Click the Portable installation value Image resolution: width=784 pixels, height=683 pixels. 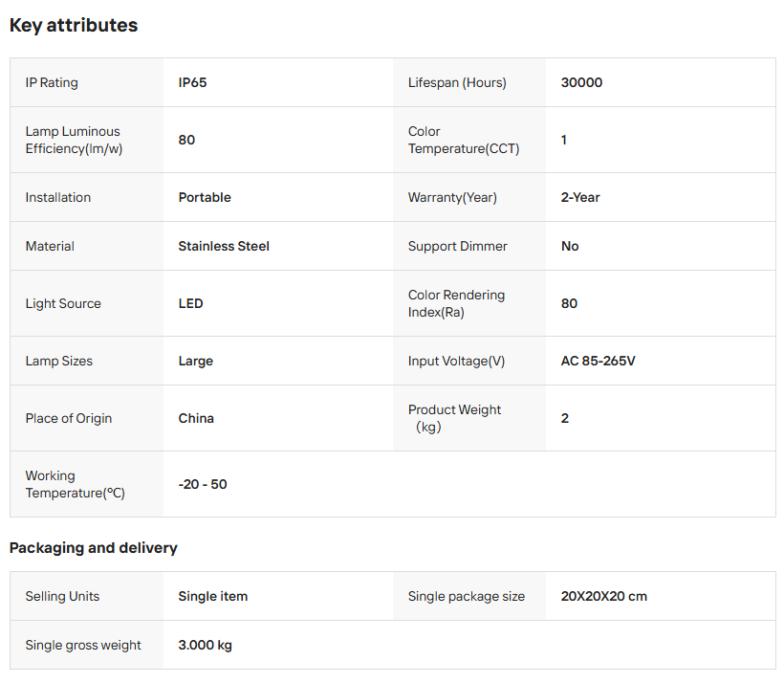[205, 197]
